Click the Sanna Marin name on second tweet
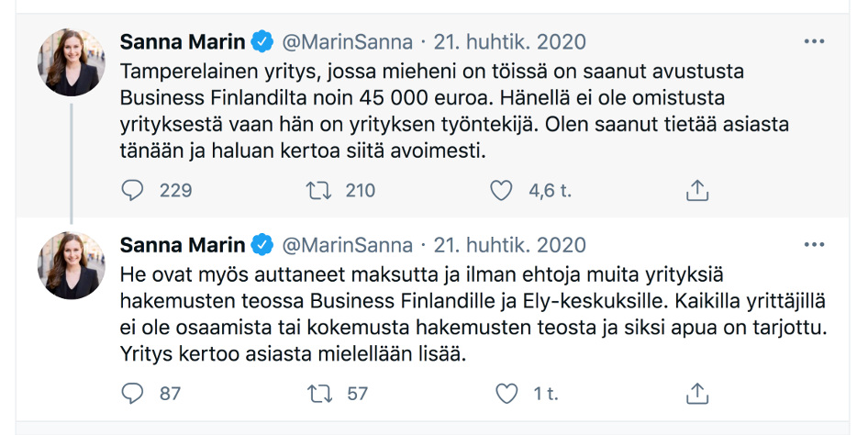This screenshot has height=435, width=868. 183,246
